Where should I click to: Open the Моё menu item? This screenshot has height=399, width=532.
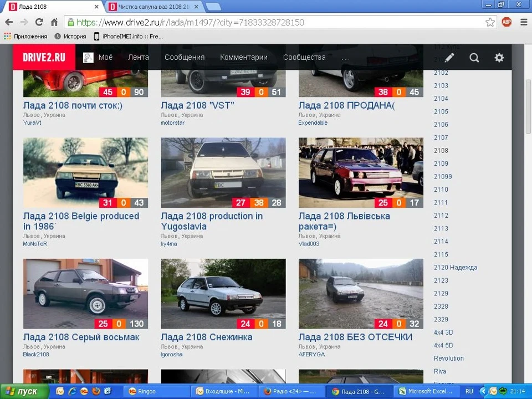105,57
